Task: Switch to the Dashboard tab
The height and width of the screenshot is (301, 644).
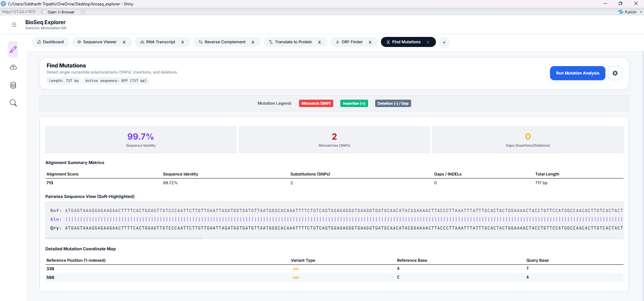Action: coord(50,42)
